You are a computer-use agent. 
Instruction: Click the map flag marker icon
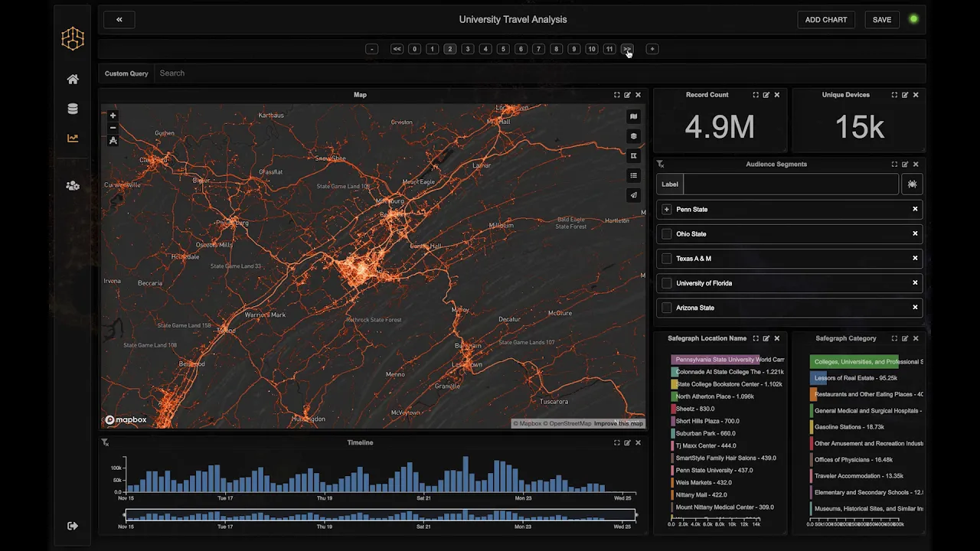tap(633, 156)
